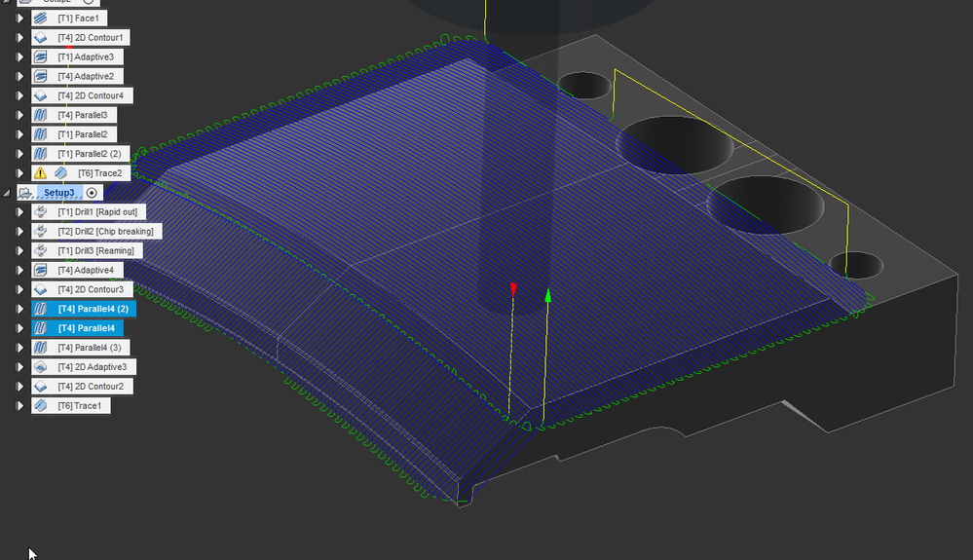Viewport: 973px width, 560px height.
Task: Expand the [T4] Adaptive2 arrow
Action: (x=19, y=76)
